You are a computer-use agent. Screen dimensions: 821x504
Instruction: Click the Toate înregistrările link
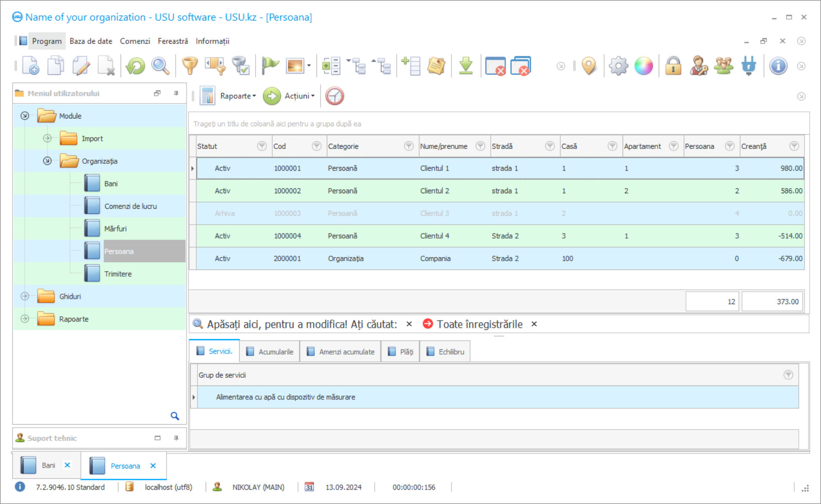tap(479, 324)
